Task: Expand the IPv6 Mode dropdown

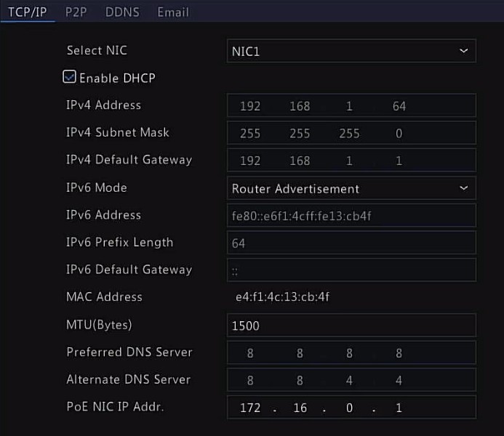Action: coord(351,188)
